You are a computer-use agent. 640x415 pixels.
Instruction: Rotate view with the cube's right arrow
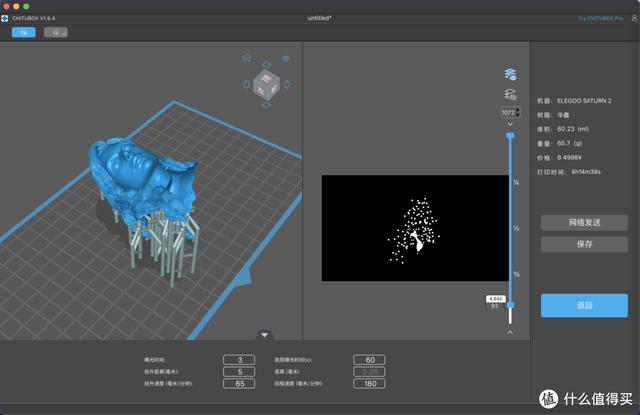click(288, 83)
